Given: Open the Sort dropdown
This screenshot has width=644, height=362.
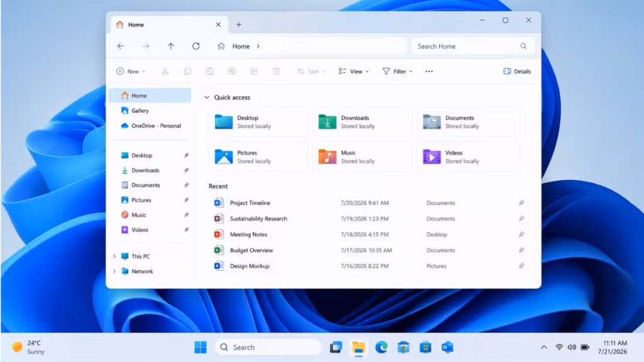Looking at the screenshot, I should tap(311, 72).
